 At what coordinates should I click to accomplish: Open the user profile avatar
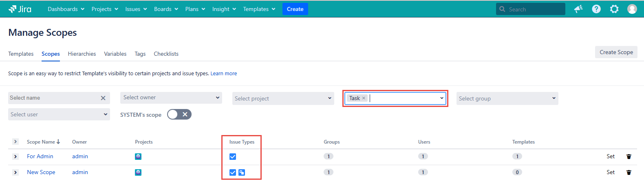point(632,9)
